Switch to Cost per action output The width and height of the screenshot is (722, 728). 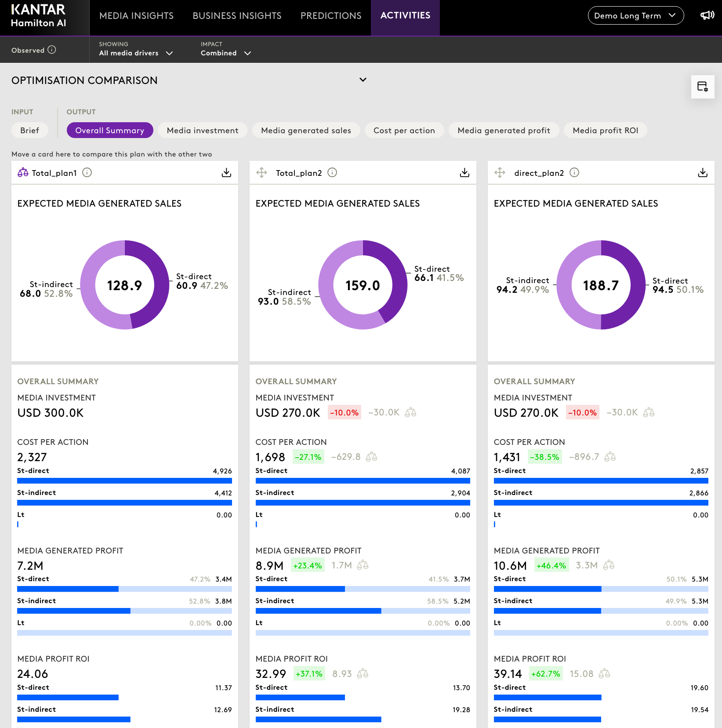coord(404,130)
